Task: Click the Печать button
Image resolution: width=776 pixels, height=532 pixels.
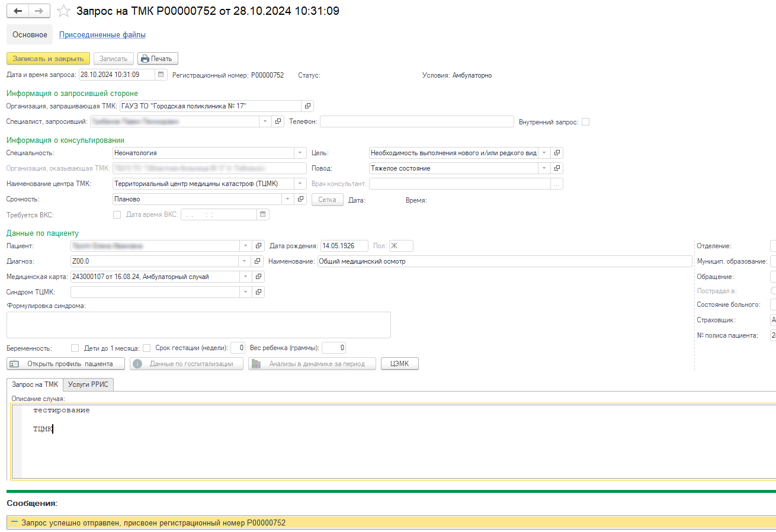Action: point(158,59)
